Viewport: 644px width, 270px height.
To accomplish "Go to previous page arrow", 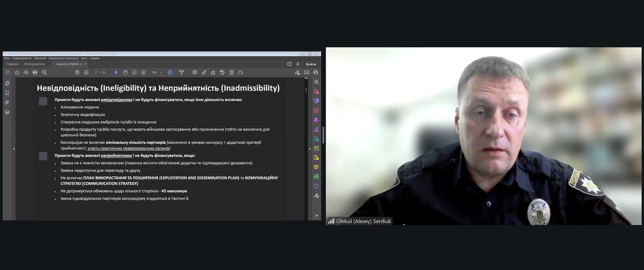I will pyautogui.click(x=77, y=72).
